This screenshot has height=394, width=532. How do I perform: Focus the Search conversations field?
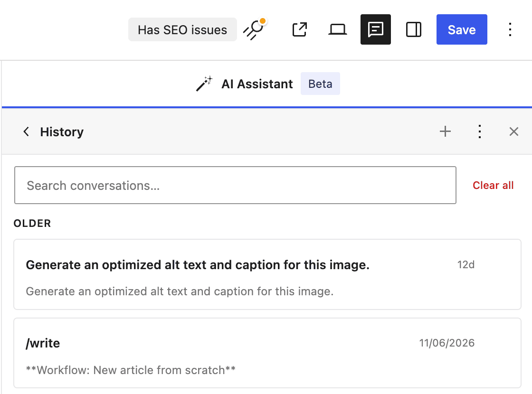235,185
